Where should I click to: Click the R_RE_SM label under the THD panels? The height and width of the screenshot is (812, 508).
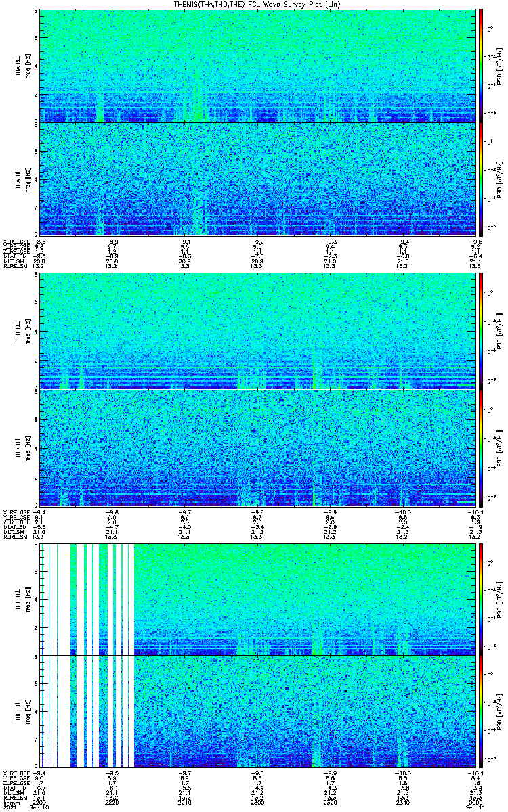pyautogui.click(x=15, y=537)
